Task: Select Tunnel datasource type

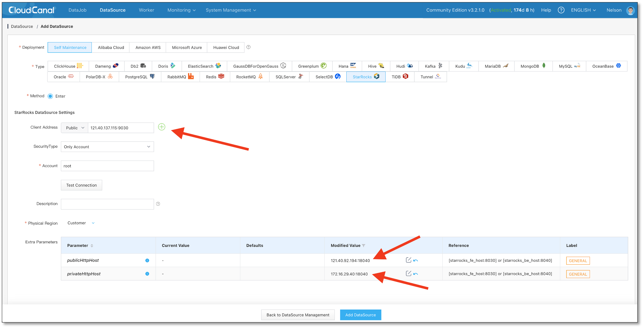Action: tap(431, 77)
